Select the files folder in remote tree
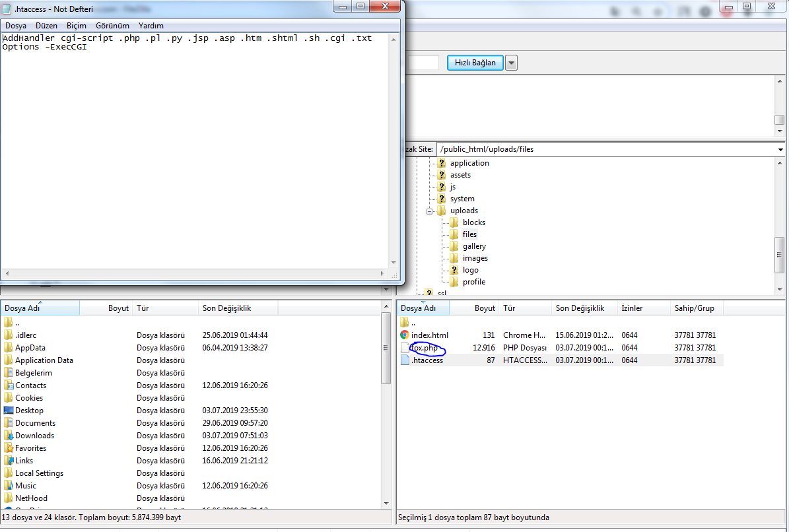 pos(469,234)
